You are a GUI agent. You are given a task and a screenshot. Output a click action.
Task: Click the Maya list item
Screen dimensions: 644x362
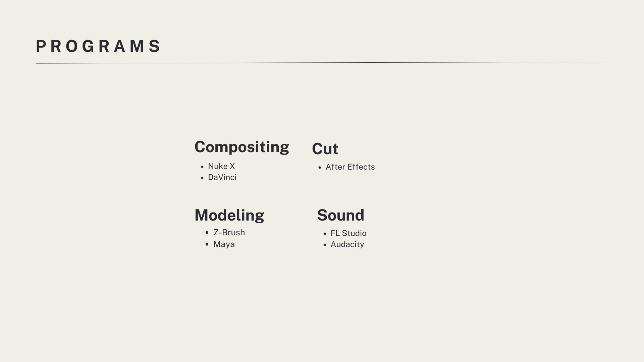click(x=224, y=244)
